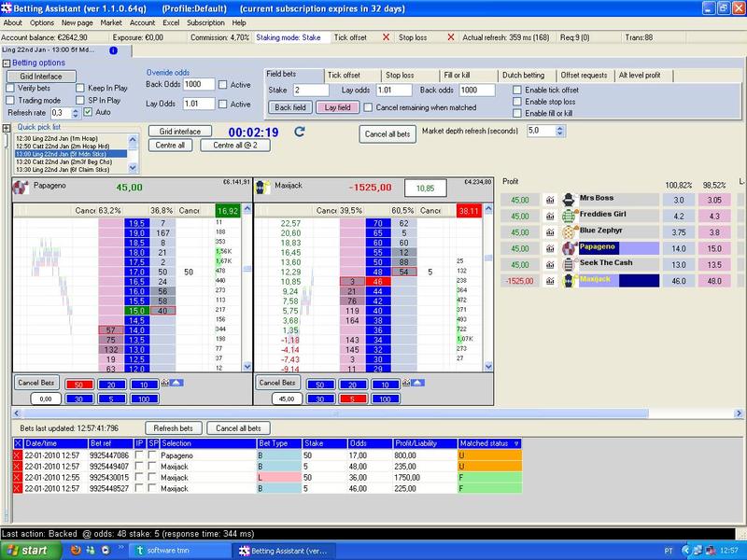Click the blue market refresh arrow icon

pos(300,133)
